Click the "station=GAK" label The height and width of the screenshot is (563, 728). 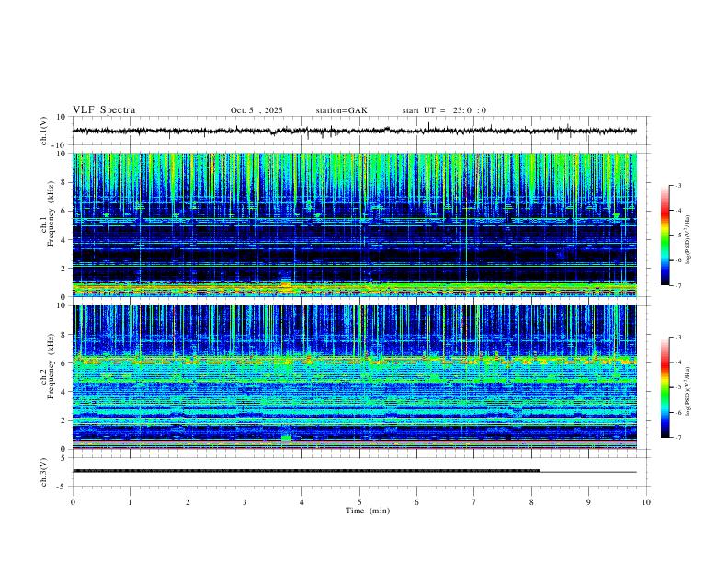pos(341,110)
